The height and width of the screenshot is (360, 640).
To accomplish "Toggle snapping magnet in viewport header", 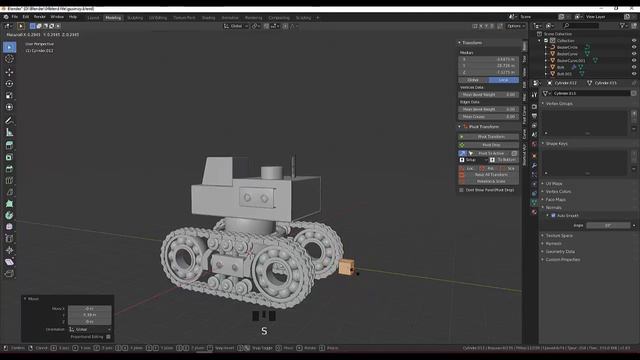I will pyautogui.click(x=266, y=26).
